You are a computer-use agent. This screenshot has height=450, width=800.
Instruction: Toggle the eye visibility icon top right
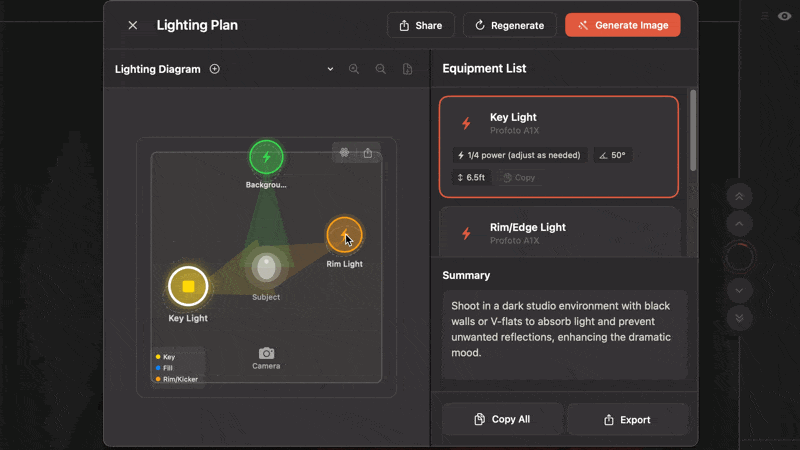tap(785, 15)
